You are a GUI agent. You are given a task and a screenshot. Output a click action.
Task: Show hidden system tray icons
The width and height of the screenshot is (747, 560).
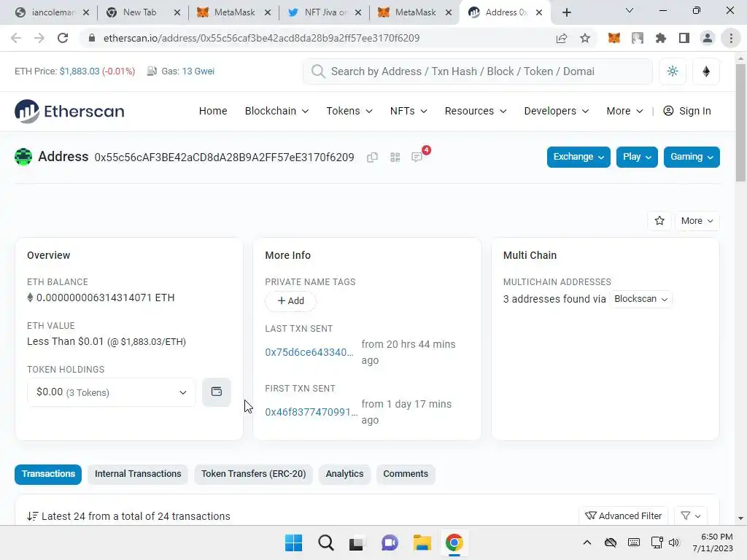click(x=587, y=542)
